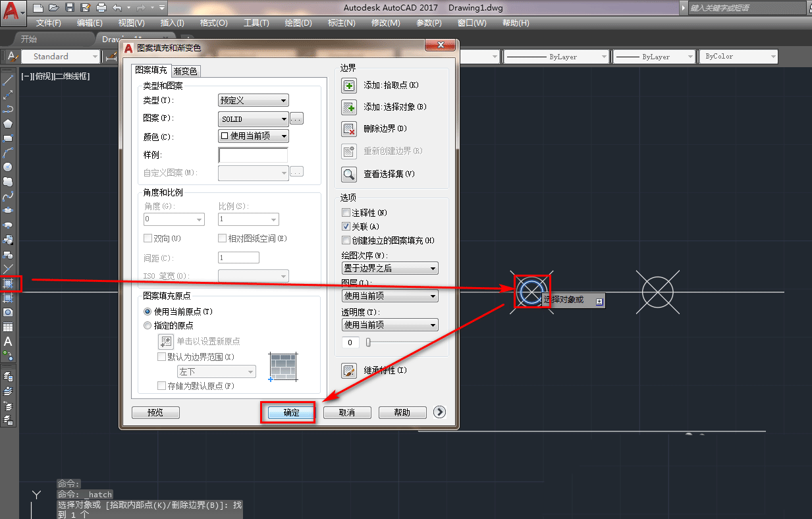This screenshot has height=519, width=812.
Task: Select the Construction Line tool
Action: (8, 95)
